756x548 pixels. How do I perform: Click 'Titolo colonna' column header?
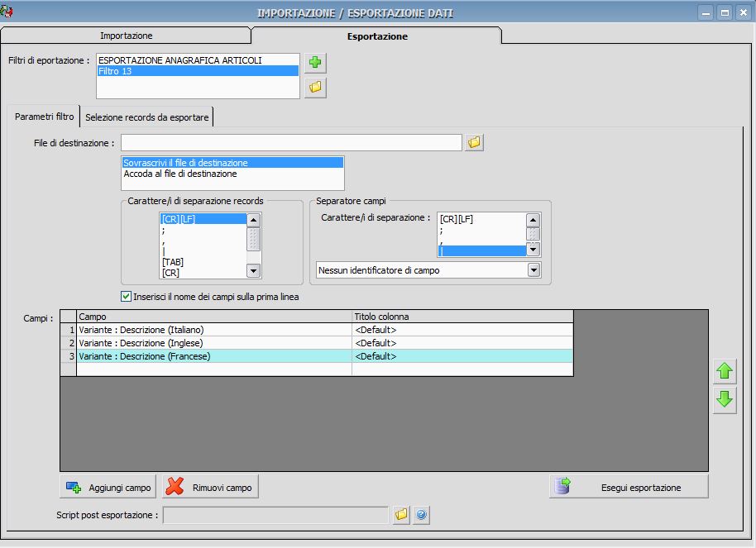tap(462, 317)
